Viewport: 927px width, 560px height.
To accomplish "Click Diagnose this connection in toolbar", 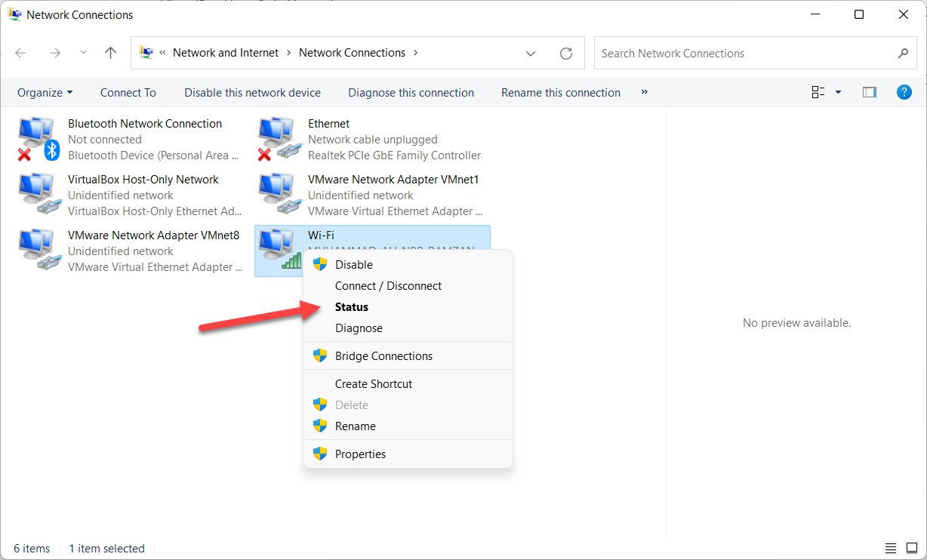I will (411, 93).
